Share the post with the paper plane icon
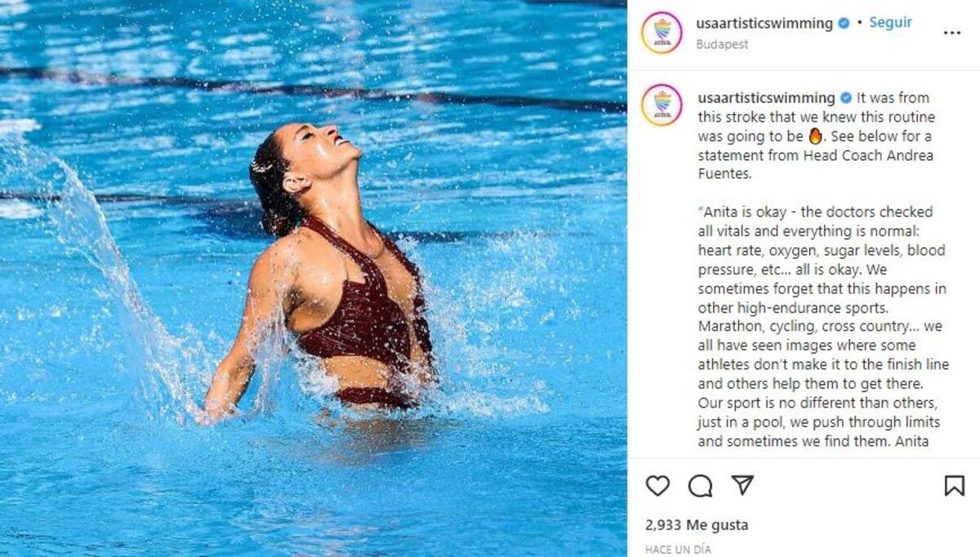 [x=742, y=485]
